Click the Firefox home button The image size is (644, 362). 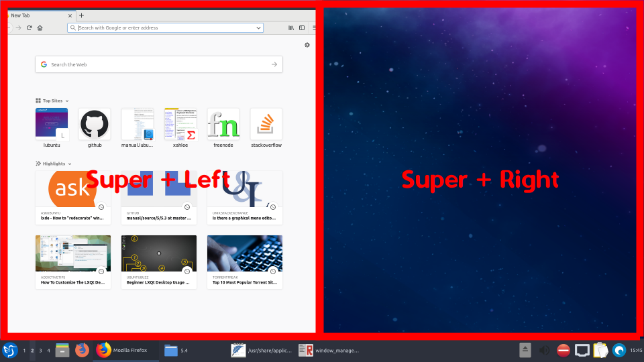(x=40, y=27)
